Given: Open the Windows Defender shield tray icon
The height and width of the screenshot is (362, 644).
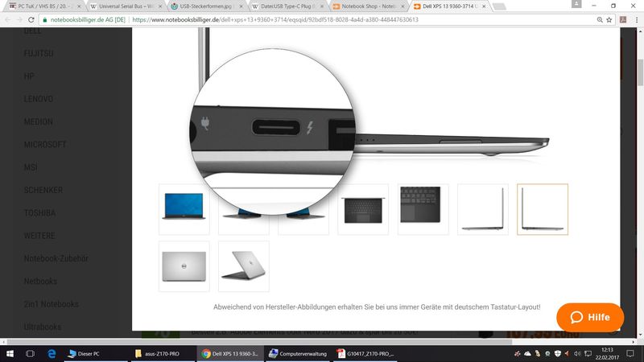Looking at the screenshot, I should (x=557, y=353).
